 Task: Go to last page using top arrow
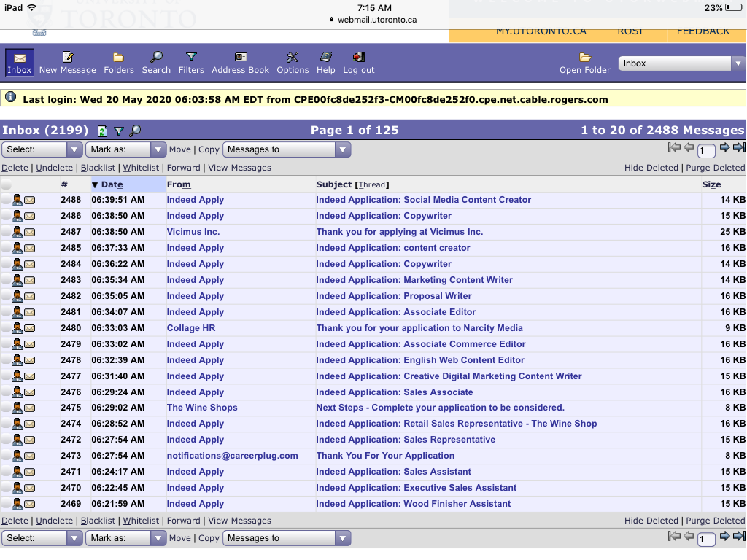point(739,148)
